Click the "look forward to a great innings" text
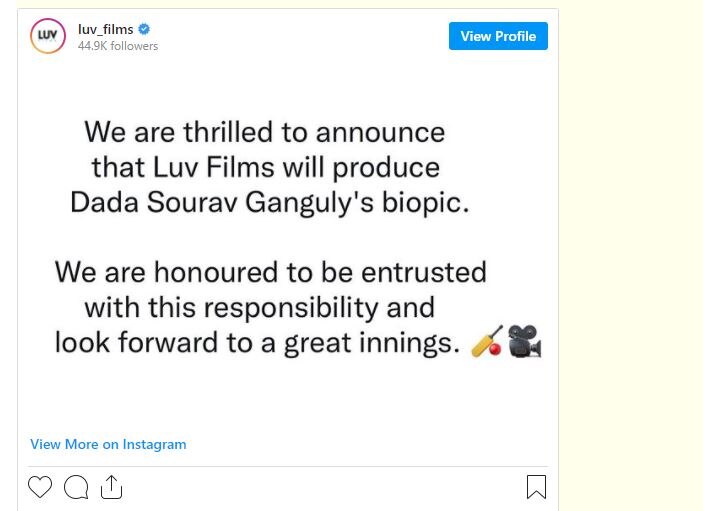Screen dimensions: 703x511 pos(256,343)
